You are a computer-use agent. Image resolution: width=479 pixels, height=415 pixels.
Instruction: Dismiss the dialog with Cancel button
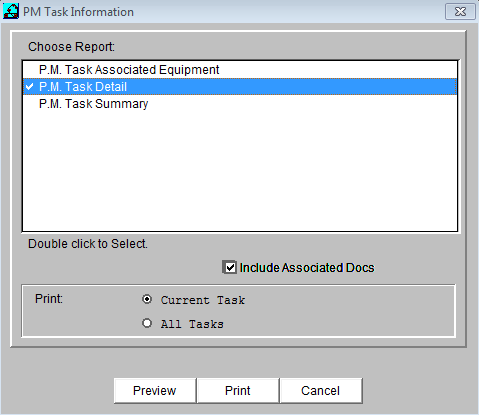click(x=321, y=391)
